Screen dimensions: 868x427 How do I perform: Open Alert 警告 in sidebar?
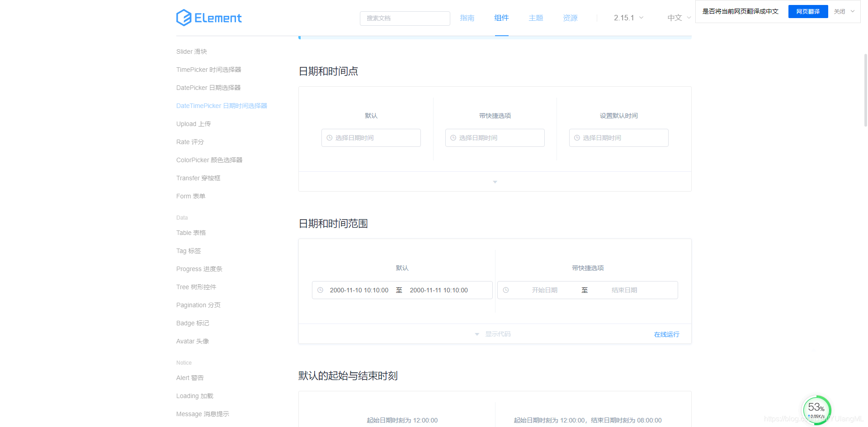click(190, 378)
